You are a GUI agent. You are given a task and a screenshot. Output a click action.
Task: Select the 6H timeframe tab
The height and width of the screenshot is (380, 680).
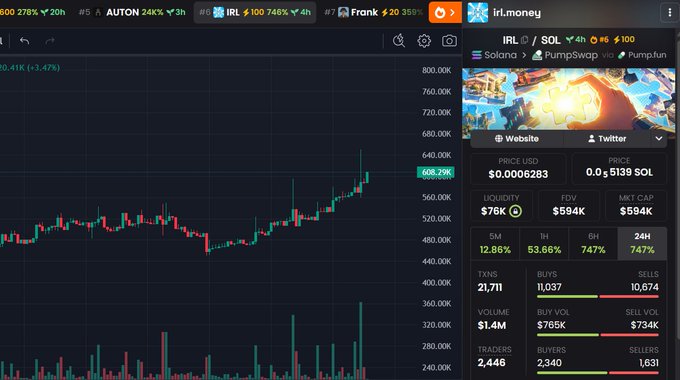coord(593,243)
